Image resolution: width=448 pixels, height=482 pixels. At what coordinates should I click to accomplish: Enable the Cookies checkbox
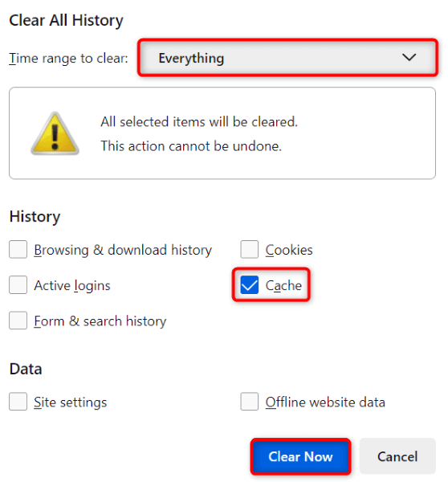click(249, 249)
